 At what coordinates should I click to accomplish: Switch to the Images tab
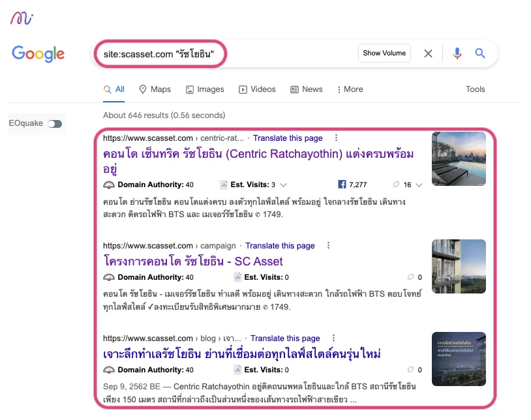click(x=205, y=89)
